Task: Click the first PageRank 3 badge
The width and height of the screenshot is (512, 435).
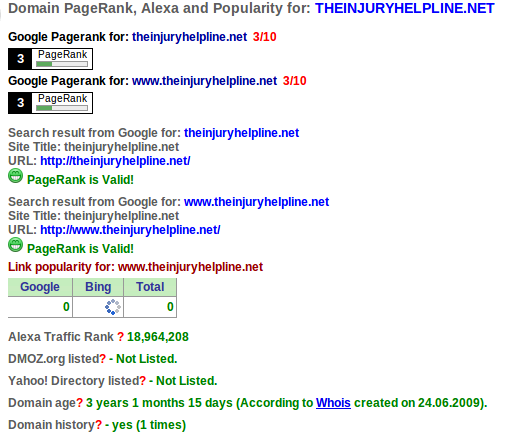Action: pyautogui.click(x=50, y=59)
